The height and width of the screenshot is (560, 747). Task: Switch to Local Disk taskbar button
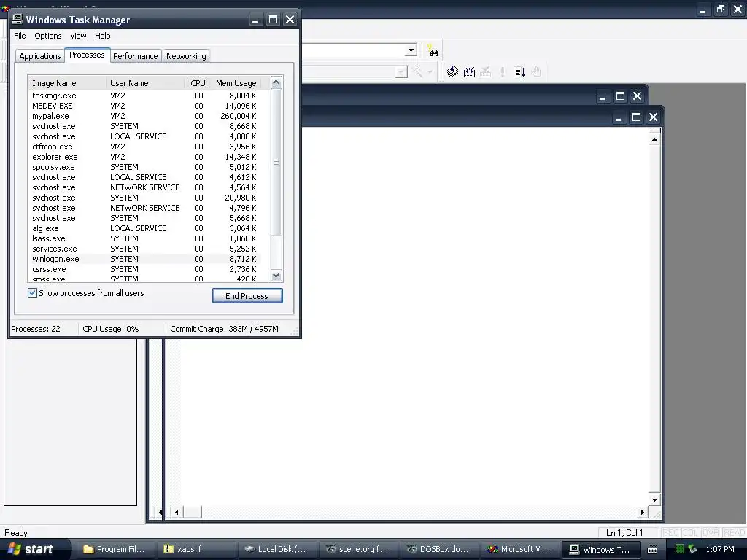276,549
